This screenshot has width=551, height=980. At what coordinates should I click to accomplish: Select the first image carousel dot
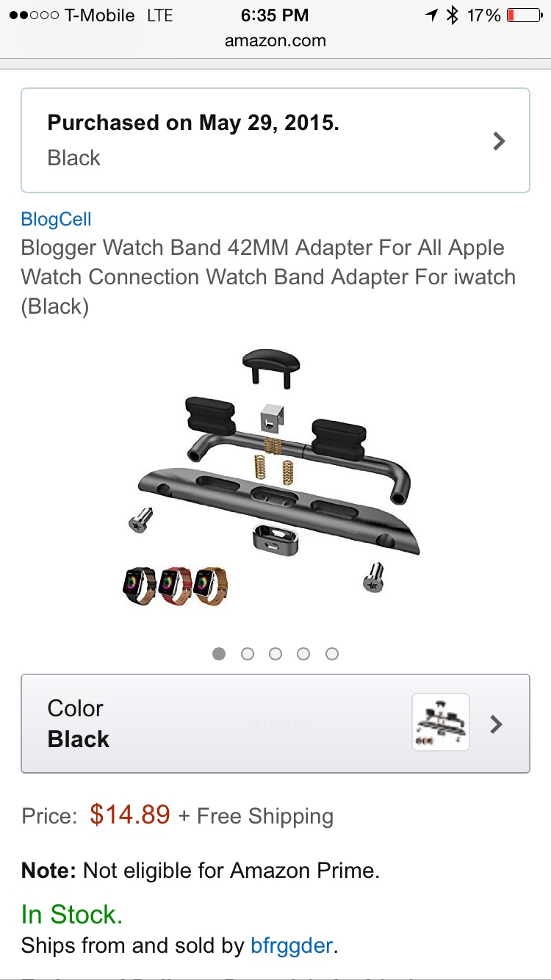click(x=219, y=654)
